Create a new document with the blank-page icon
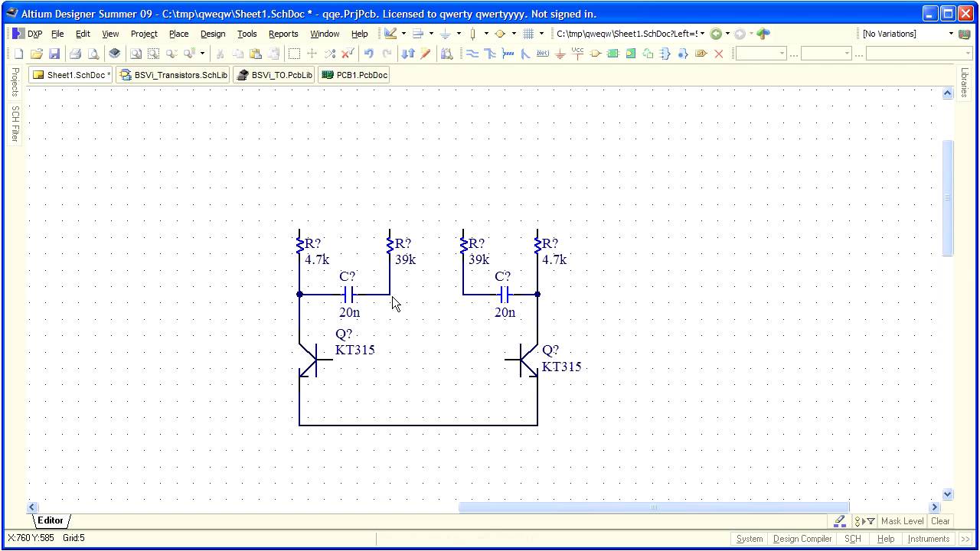The image size is (980, 551). point(19,54)
